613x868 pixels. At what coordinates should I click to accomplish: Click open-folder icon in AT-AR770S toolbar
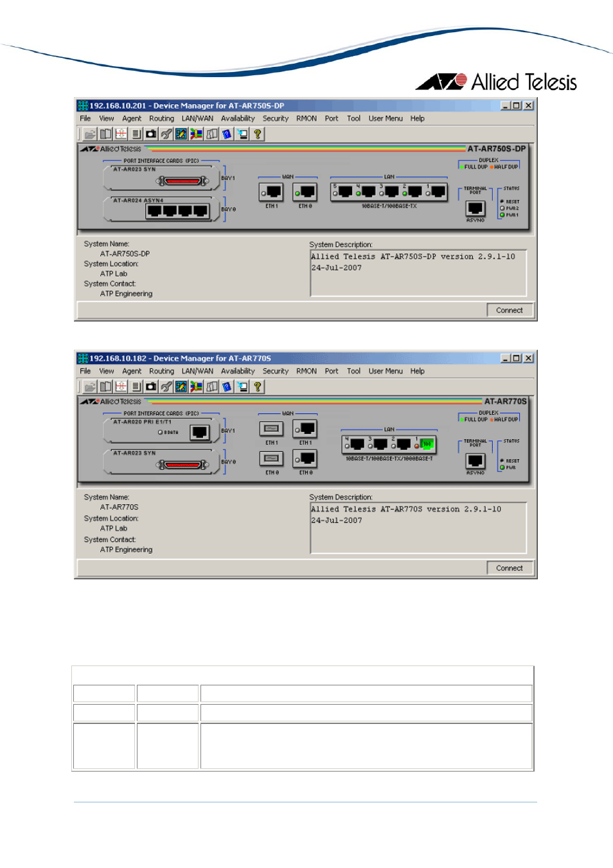coord(90,386)
